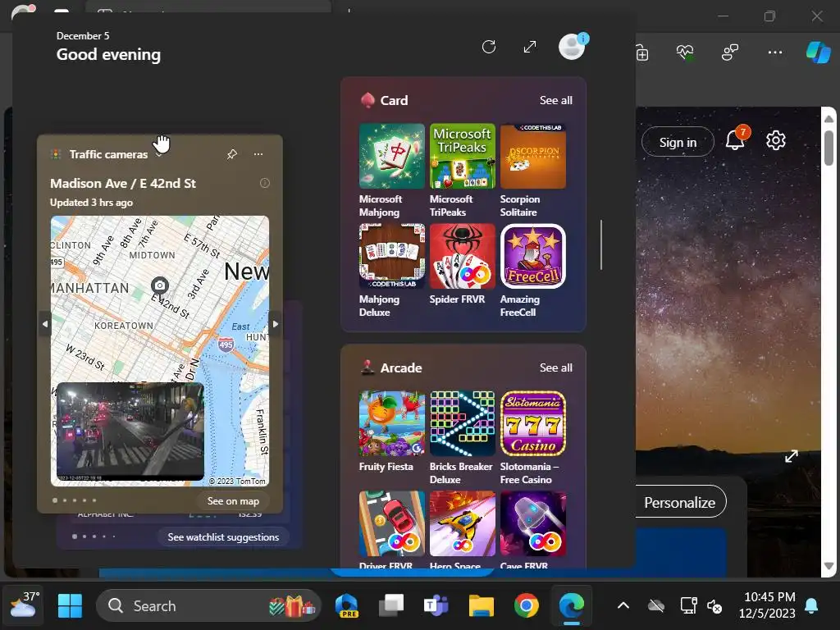Show previous traffic camera with left arrow
Image resolution: width=840 pixels, height=630 pixels.
45,323
